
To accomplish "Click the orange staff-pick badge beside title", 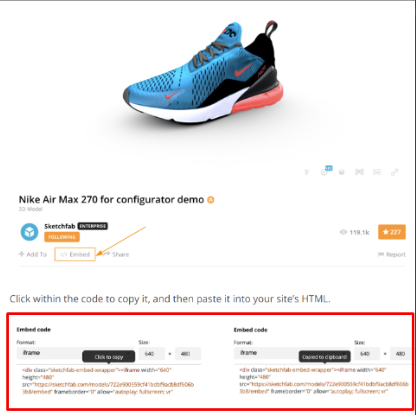I will pyautogui.click(x=211, y=200).
